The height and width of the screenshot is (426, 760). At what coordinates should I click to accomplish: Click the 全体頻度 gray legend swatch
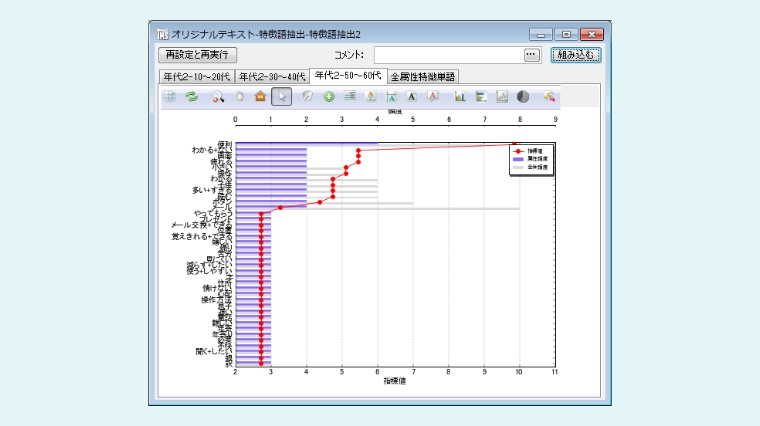point(518,167)
